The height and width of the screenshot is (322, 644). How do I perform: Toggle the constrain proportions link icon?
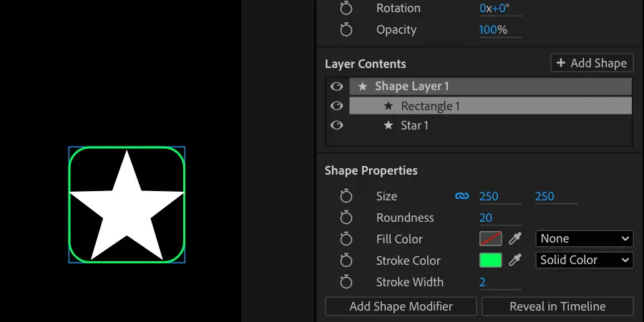pos(462,196)
